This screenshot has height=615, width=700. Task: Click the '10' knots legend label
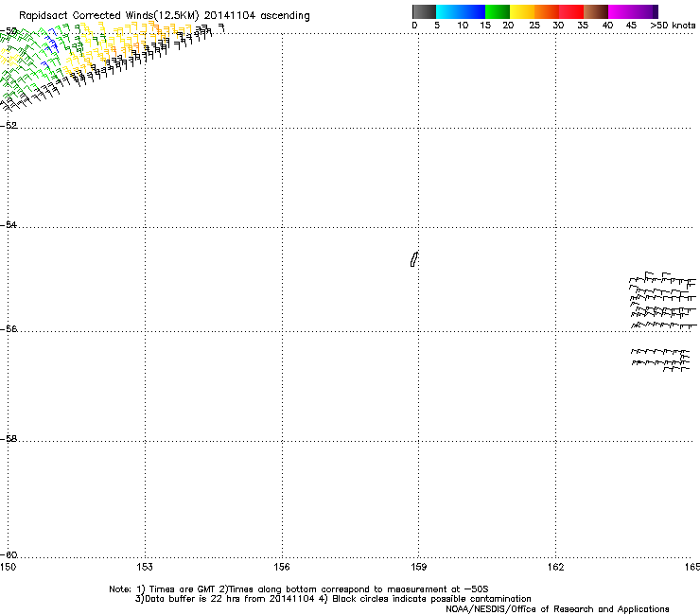tap(463, 26)
